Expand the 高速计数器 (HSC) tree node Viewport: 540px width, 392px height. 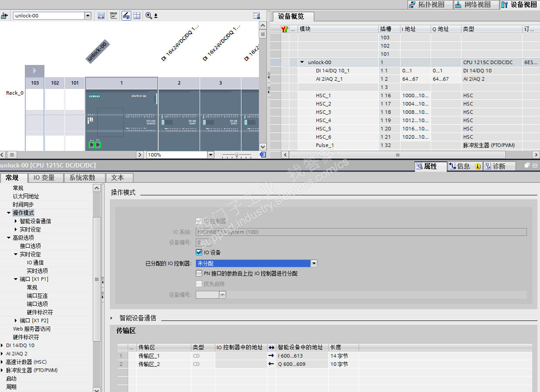click(x=2, y=362)
